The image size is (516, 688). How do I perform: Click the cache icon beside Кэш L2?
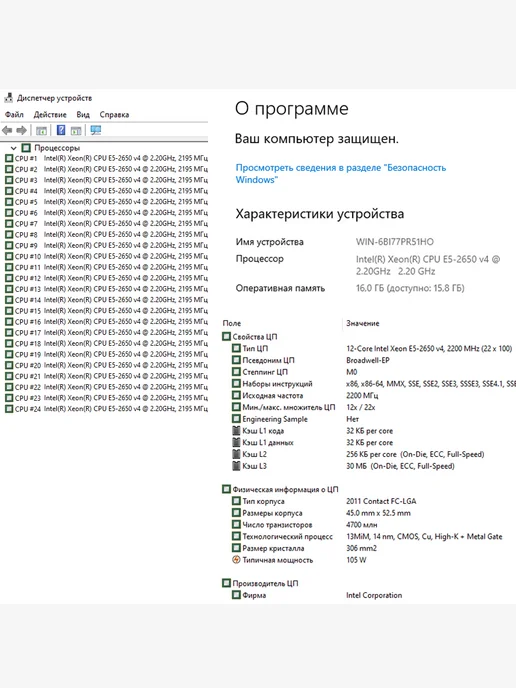(x=236, y=454)
